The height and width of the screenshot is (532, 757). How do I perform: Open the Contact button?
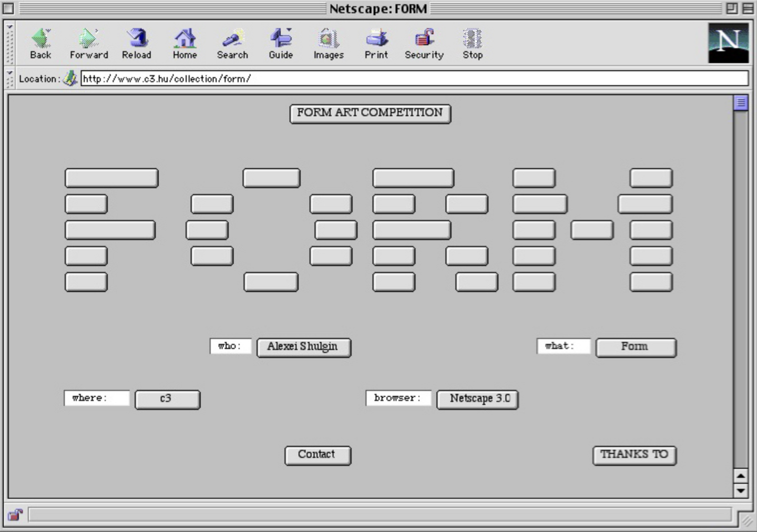click(x=318, y=455)
